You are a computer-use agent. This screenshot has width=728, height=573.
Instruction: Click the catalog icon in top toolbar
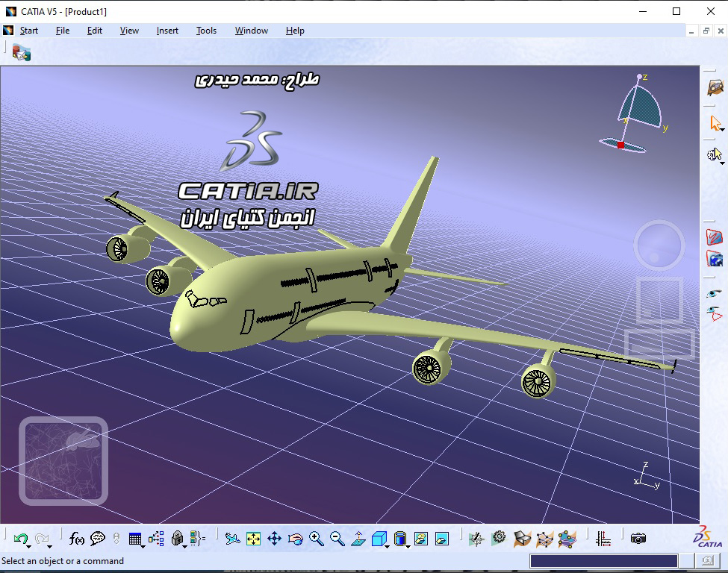pos(21,53)
